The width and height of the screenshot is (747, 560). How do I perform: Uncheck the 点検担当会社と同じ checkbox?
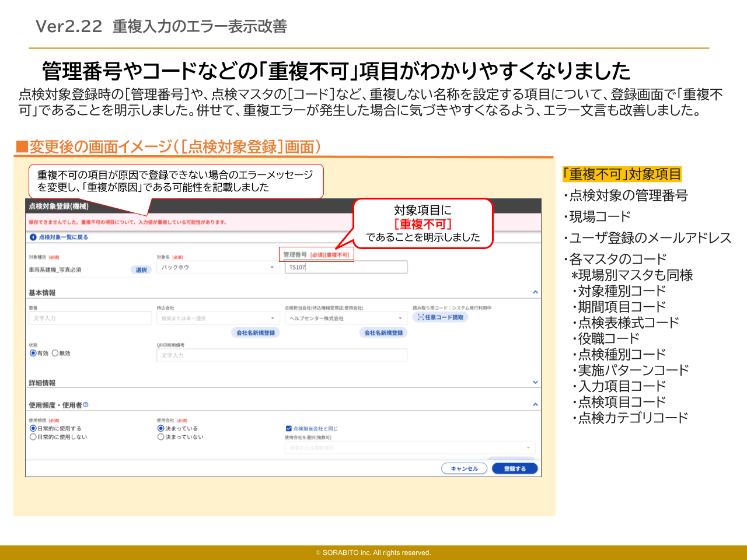pos(288,429)
